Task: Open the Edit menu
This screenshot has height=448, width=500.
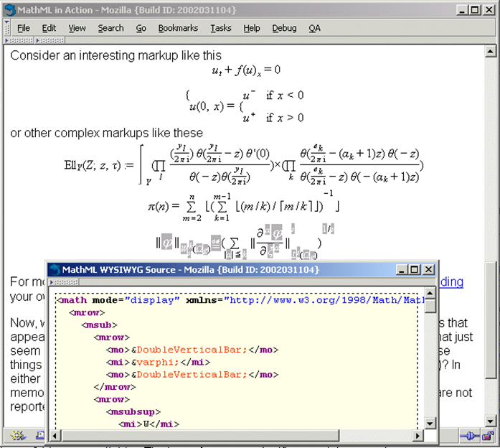Action: click(x=49, y=28)
